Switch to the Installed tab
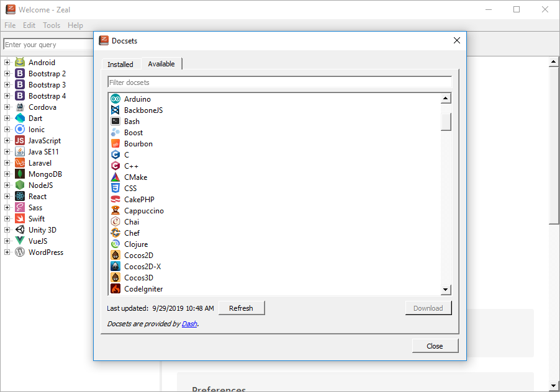 [120, 65]
